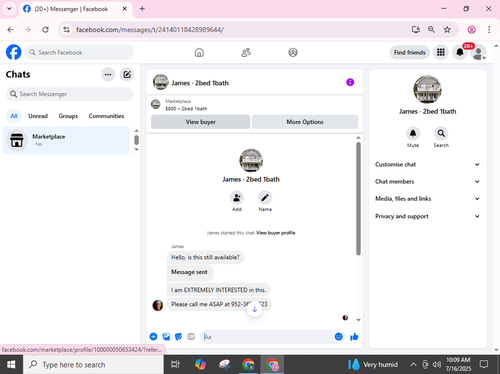This screenshot has height=374, width=500.
Task: Select the Communities chats filter
Action: 106,116
